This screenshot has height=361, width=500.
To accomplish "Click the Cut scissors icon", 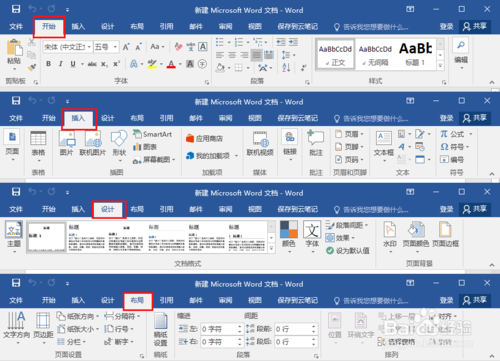I will tap(32, 42).
